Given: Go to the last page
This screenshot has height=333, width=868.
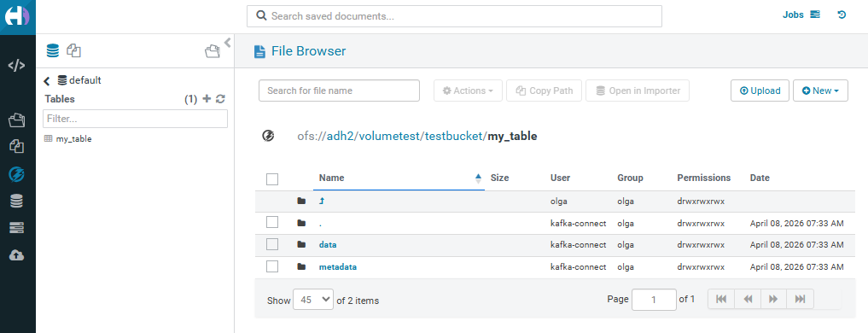Looking at the screenshot, I should pyautogui.click(x=800, y=299).
